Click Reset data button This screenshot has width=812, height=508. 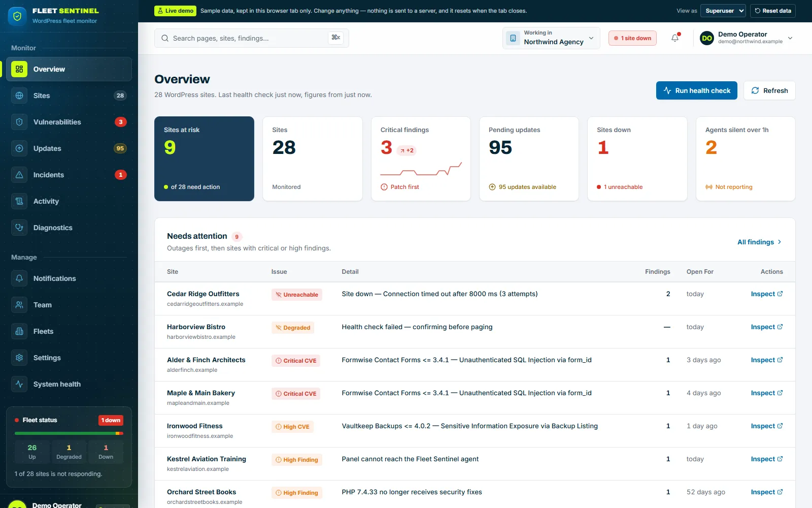[772, 11]
